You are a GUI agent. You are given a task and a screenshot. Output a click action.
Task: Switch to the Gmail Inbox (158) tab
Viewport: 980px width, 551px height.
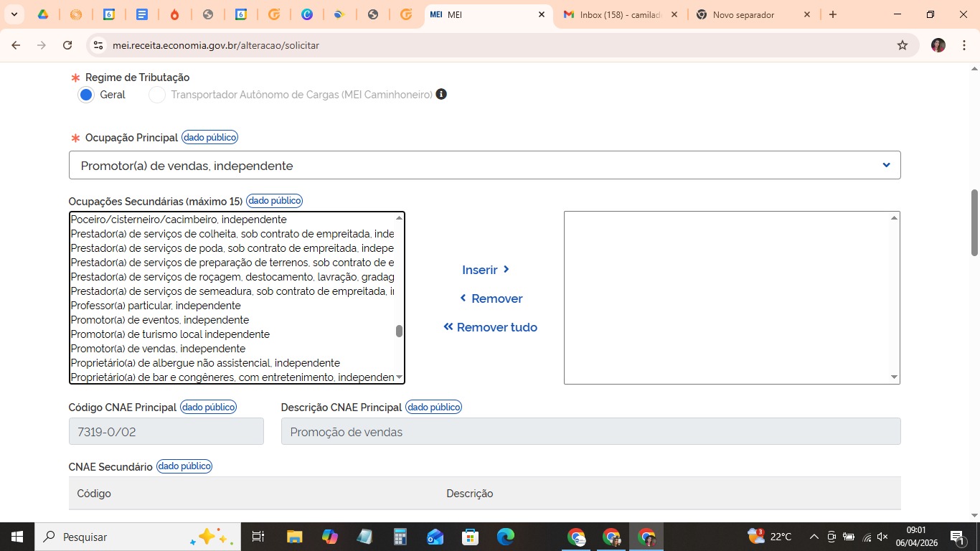click(621, 14)
